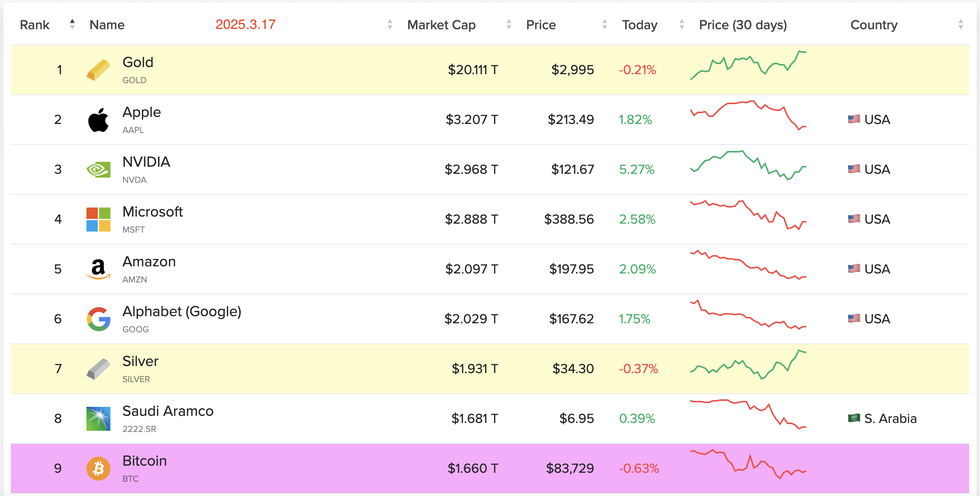Click the Price column header label
980x496 pixels.
(x=541, y=25)
